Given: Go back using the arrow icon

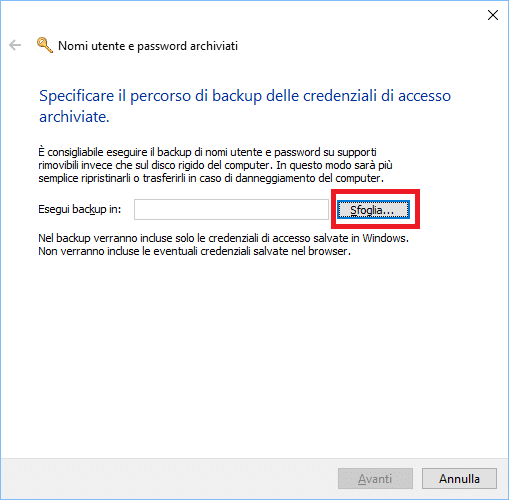Looking at the screenshot, I should [15, 45].
